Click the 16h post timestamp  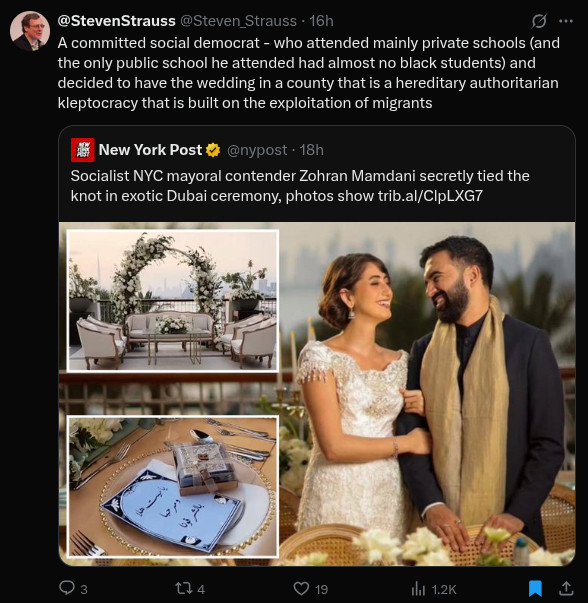321,21
